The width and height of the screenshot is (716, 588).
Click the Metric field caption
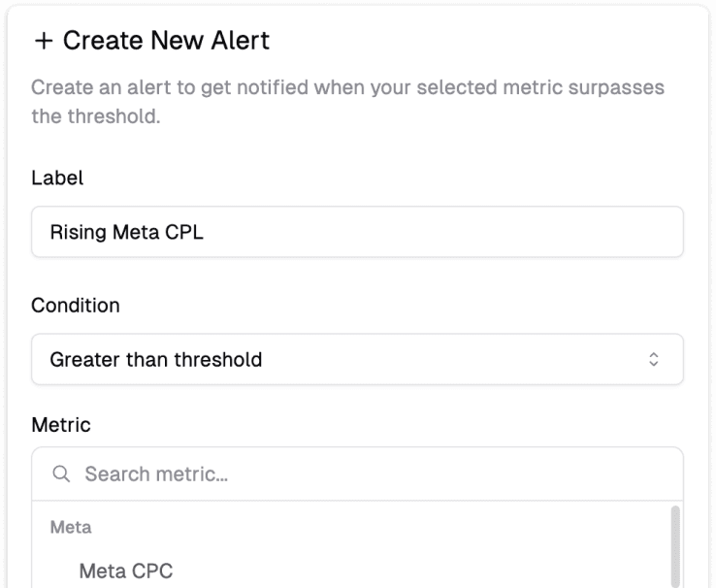[x=61, y=425]
